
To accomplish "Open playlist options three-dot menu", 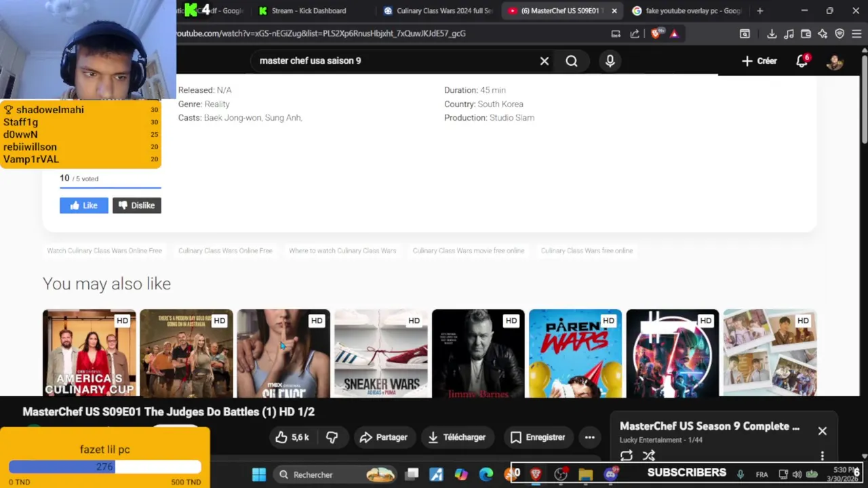I will (x=822, y=455).
